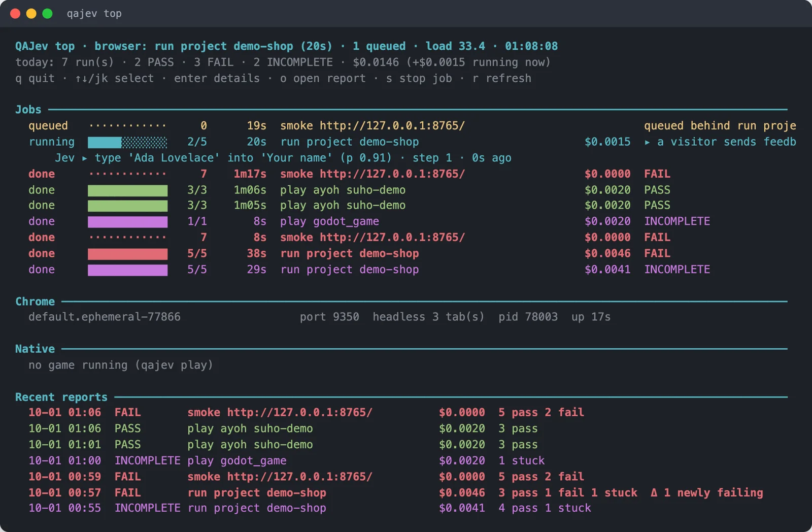Select the 'enter details' shortcut hint
Image resolution: width=812 pixels, height=532 pixels.
[217, 78]
